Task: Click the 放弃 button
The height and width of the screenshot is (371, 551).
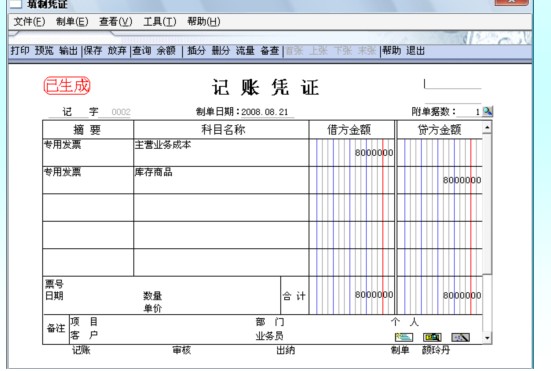Action: [117, 51]
